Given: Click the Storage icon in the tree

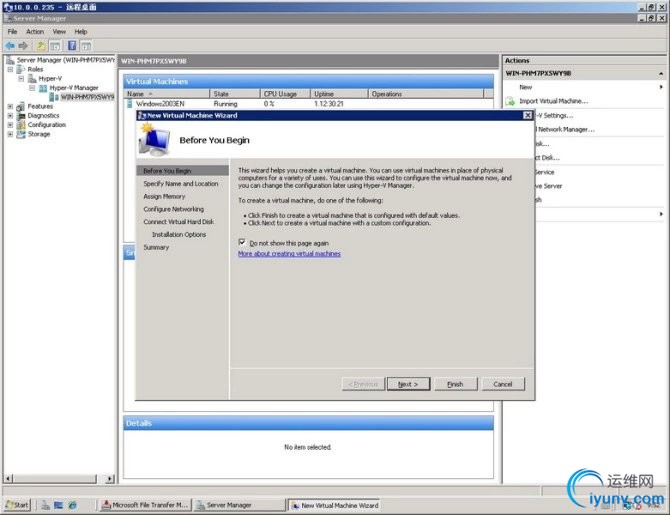Looking at the screenshot, I should coord(21,134).
